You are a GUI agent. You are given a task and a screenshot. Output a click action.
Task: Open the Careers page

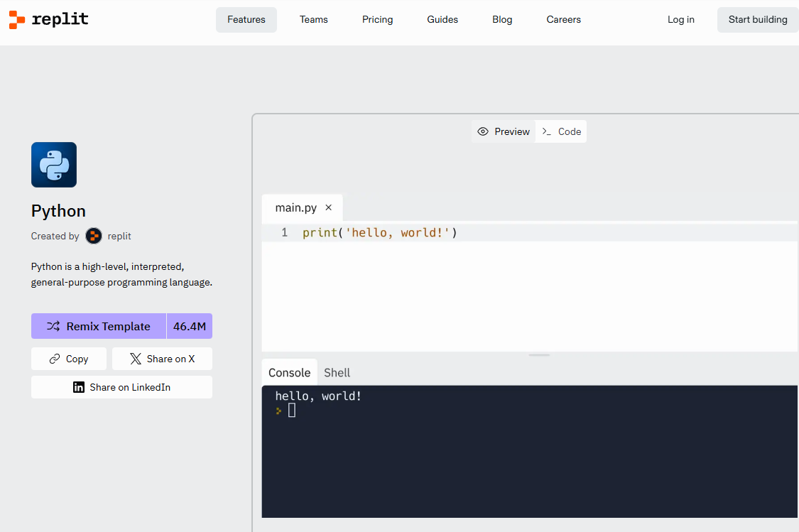pos(564,20)
